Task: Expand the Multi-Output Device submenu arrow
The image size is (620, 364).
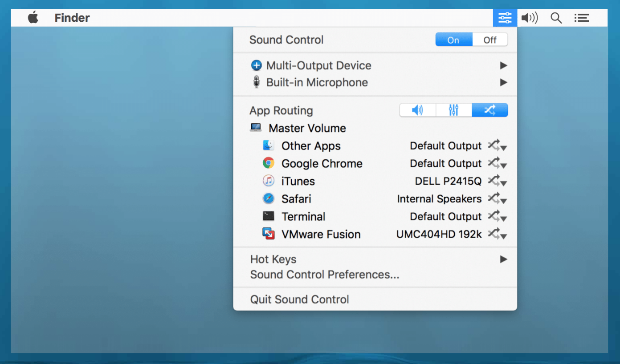Action: pos(503,65)
